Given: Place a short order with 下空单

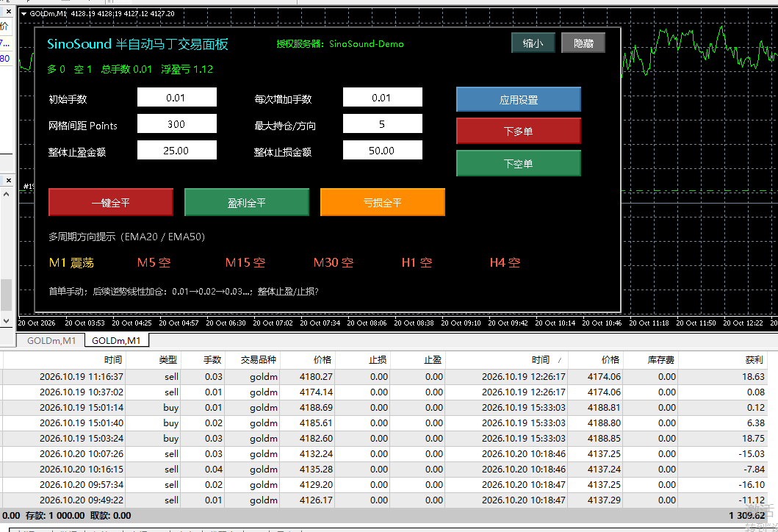Looking at the screenshot, I should click(519, 163).
